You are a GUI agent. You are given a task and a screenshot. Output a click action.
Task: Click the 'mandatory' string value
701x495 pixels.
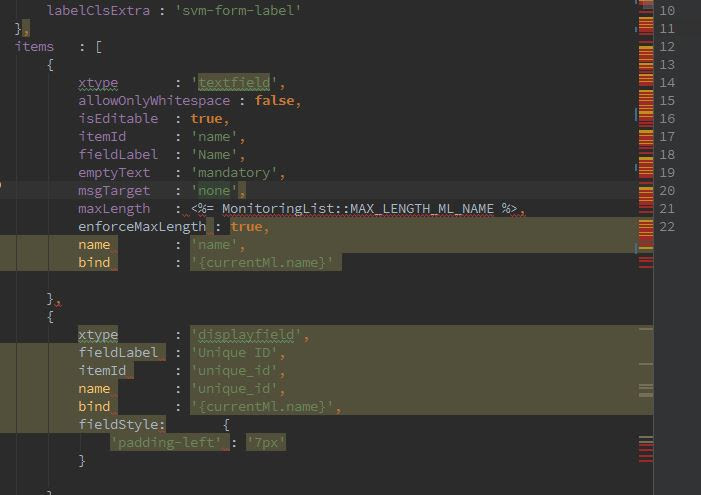pyautogui.click(x=234, y=173)
